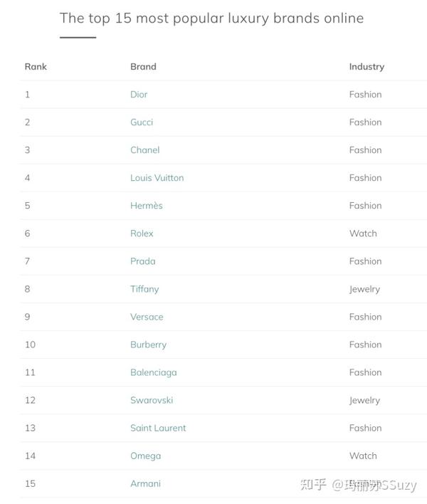This screenshot has height=504, width=427.
Task: Open the Armani brand link
Action: [145, 483]
